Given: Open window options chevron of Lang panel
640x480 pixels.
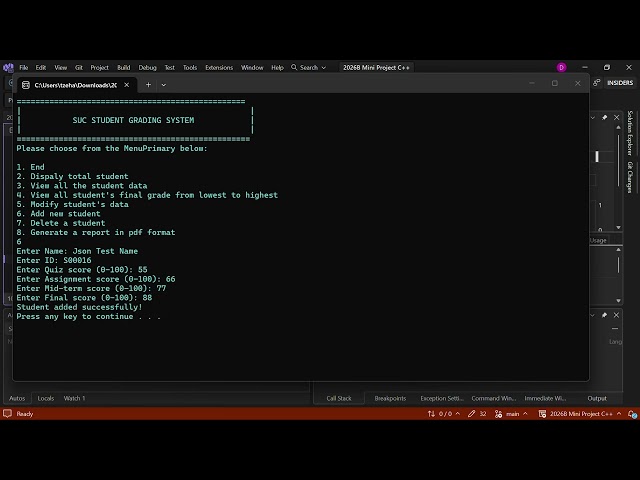Looking at the screenshot, I should (x=593, y=315).
